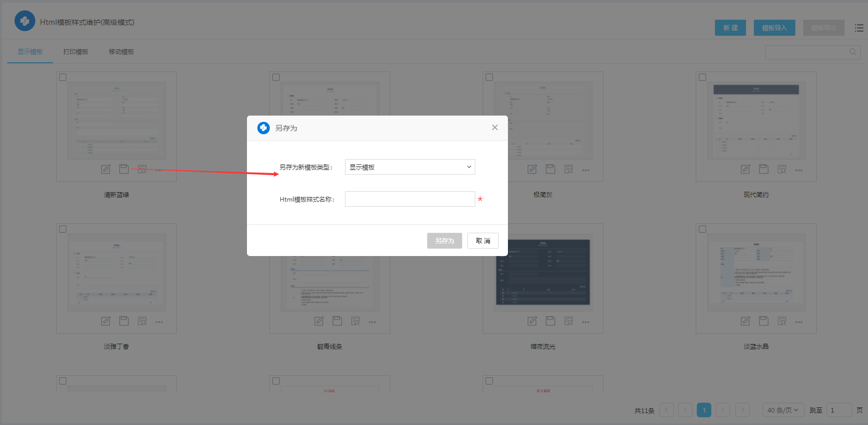Switch to the 打印模板 tab

76,52
